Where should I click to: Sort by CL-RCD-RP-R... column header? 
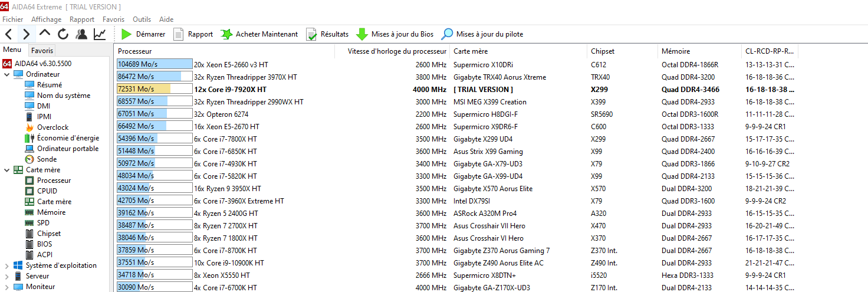click(x=770, y=51)
